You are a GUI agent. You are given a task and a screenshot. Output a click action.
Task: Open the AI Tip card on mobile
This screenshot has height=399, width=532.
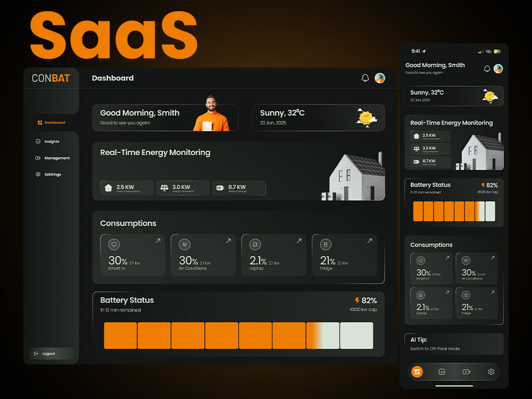coord(454,344)
